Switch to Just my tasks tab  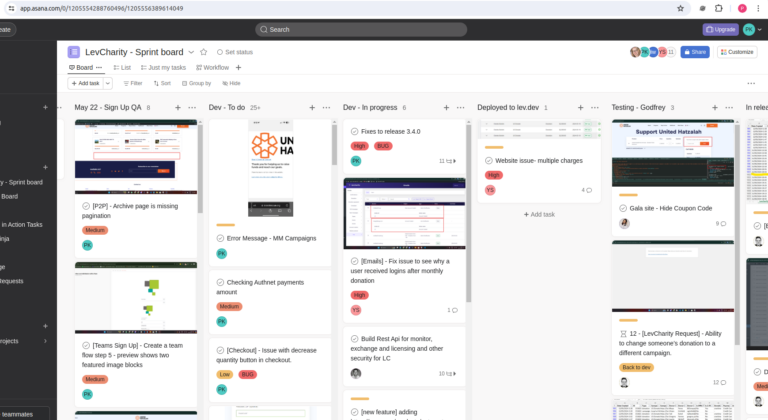(x=163, y=68)
